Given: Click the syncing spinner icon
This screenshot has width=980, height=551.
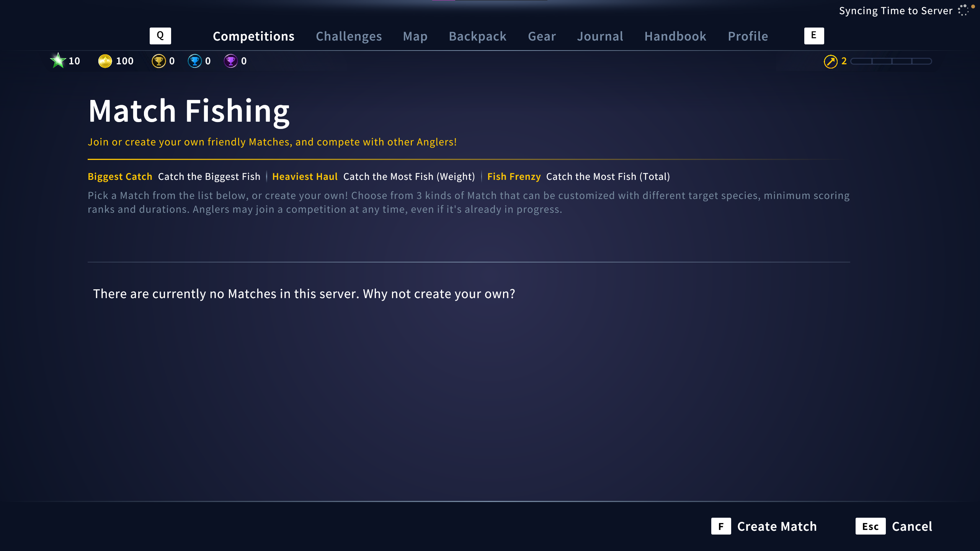Looking at the screenshot, I should point(963,11).
